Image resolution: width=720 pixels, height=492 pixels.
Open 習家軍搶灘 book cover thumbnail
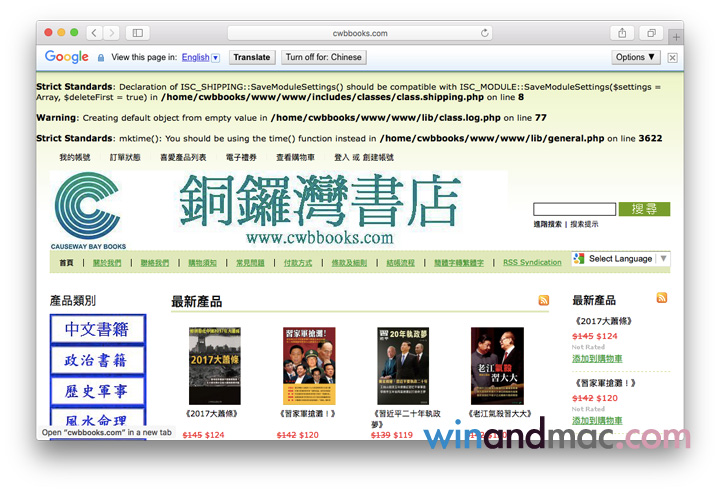[309, 366]
